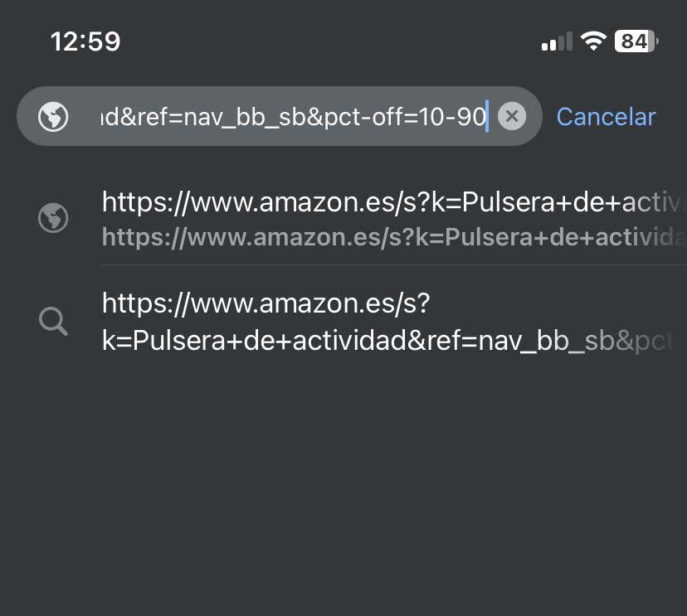Tap the globe icon beside first suggestion
This screenshot has width=687, height=616.
[x=53, y=219]
